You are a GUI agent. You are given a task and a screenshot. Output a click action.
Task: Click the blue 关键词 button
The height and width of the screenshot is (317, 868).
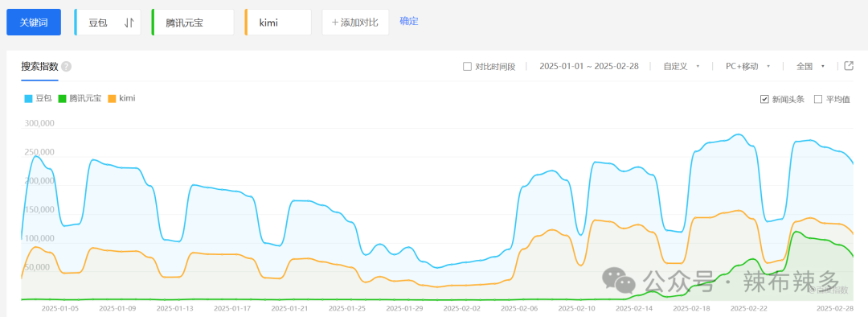(x=34, y=23)
